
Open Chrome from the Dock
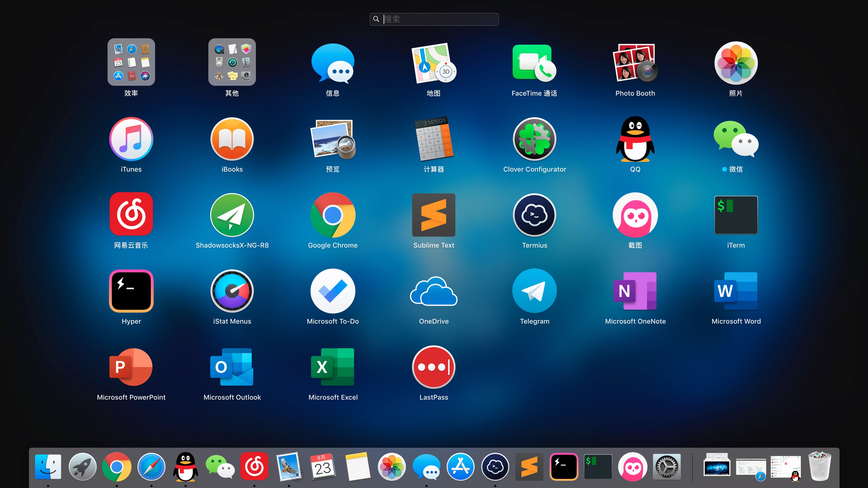tap(117, 467)
